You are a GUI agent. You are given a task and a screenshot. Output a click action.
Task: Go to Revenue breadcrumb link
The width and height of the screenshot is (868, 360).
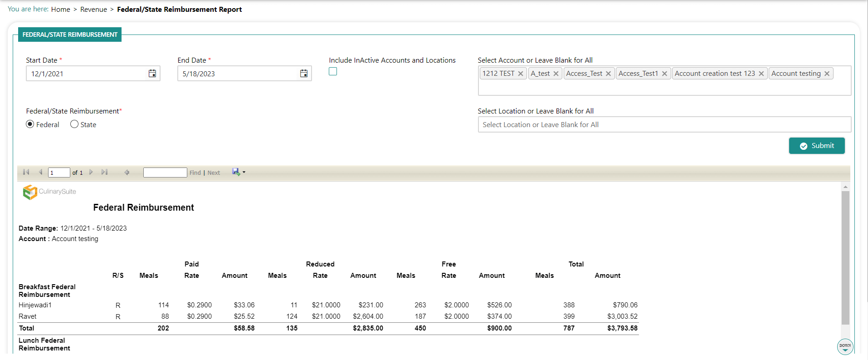pyautogui.click(x=93, y=10)
